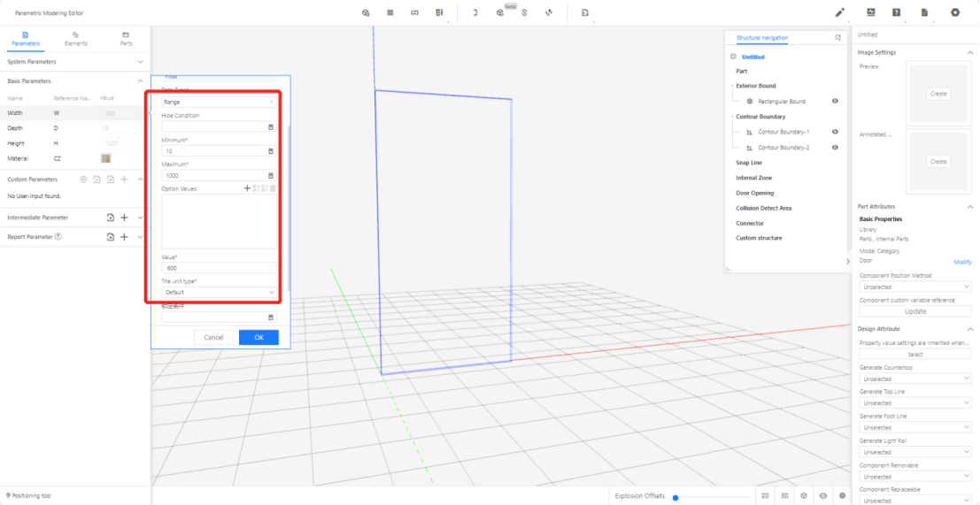Screen dimensions: 980x505
Task: Click the Material CZ texture swatch
Action: coord(105,158)
